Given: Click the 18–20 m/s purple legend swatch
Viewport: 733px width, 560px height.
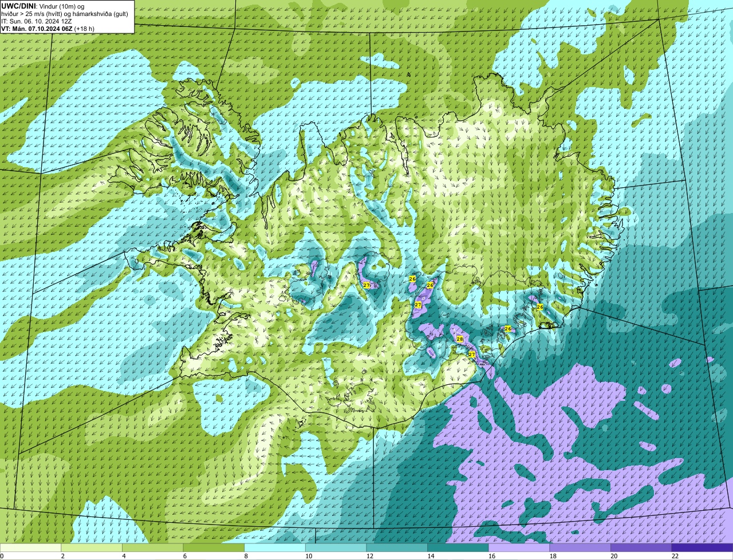Looking at the screenshot, I should tap(580, 547).
